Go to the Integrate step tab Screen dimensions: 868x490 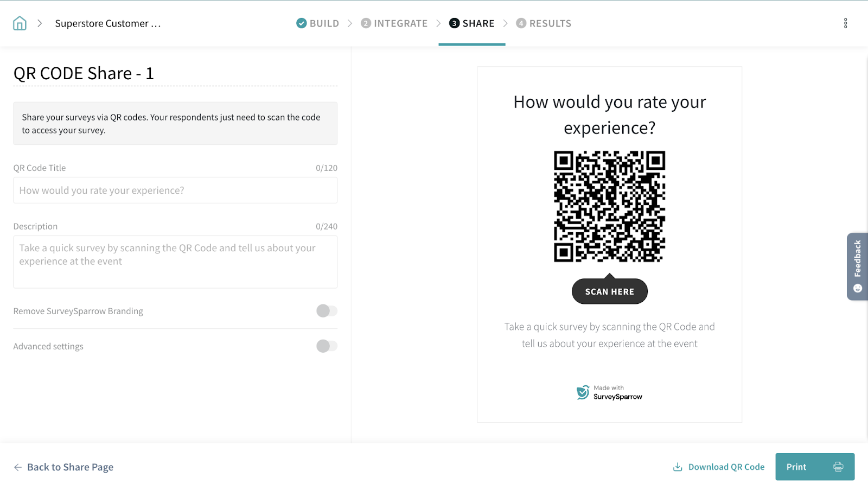[x=394, y=23]
